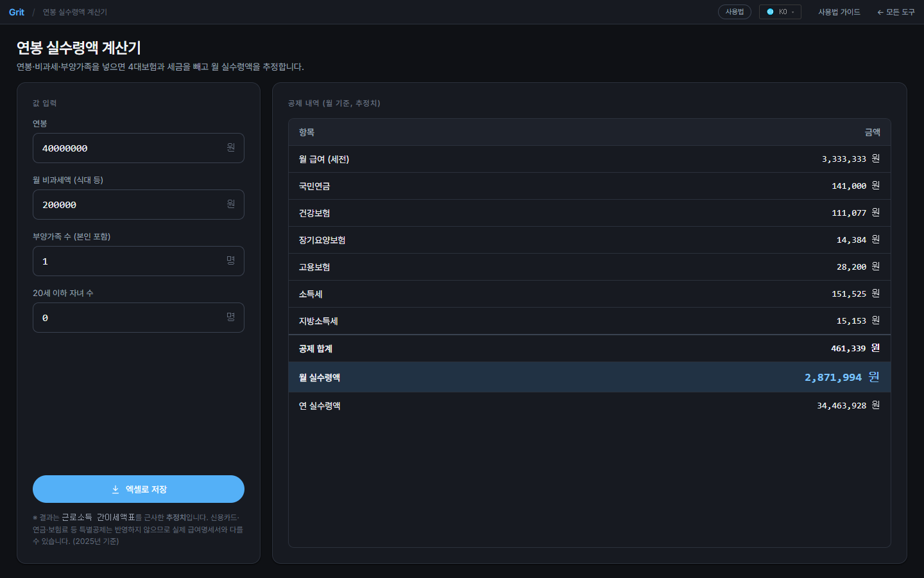Open the KO language dropdown

click(x=780, y=12)
